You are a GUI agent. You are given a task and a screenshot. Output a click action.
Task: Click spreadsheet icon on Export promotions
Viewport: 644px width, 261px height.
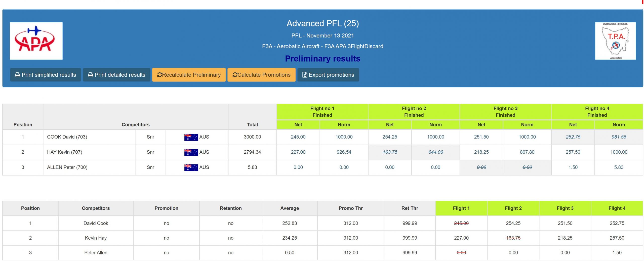305,75
